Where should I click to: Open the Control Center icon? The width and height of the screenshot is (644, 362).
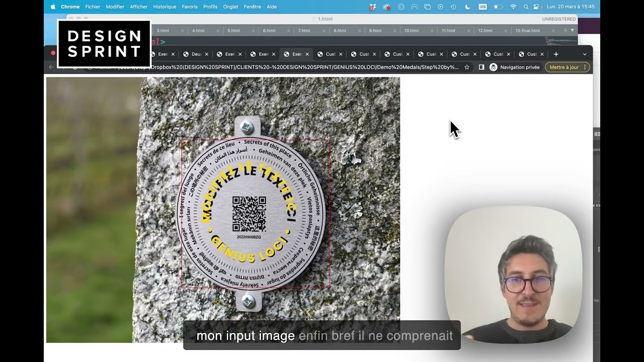pyautogui.click(x=537, y=7)
